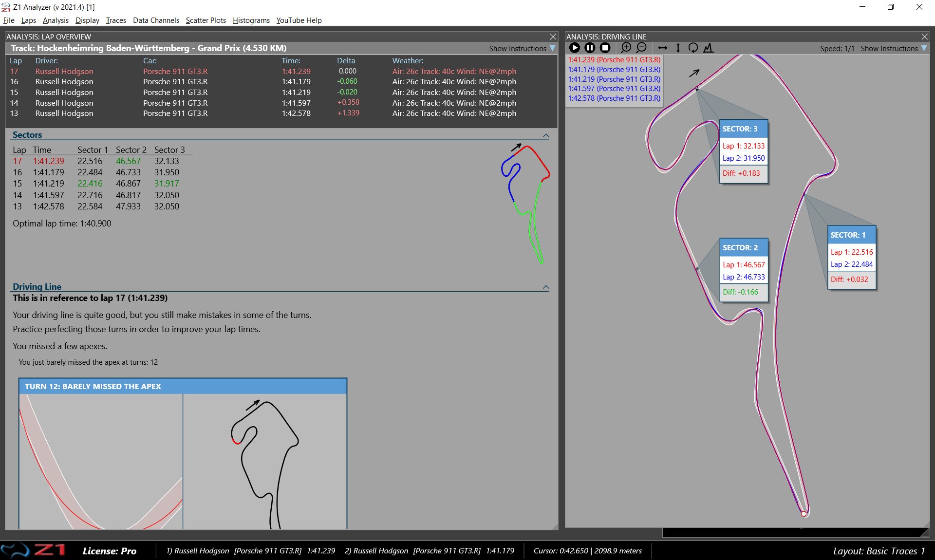Collapse the Driving Line section
The height and width of the screenshot is (560, 935).
click(545, 287)
